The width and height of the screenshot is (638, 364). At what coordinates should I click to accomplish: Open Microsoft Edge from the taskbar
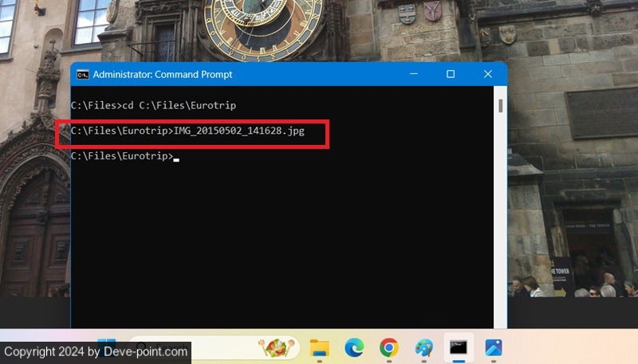coord(354,347)
